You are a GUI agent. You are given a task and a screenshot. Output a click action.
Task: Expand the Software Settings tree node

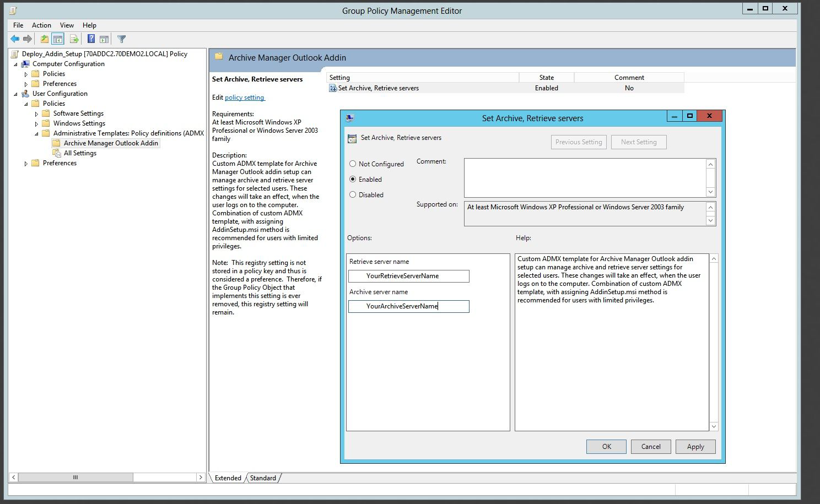(37, 114)
